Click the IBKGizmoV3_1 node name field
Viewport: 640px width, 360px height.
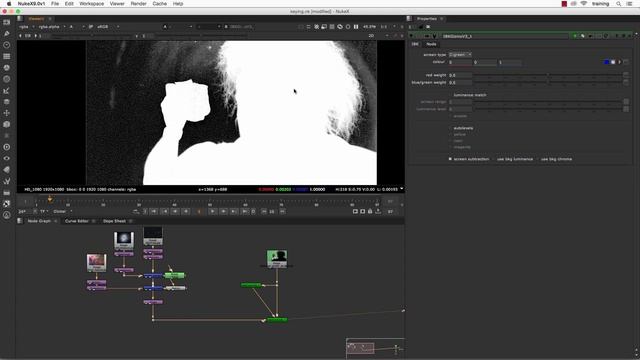504,36
